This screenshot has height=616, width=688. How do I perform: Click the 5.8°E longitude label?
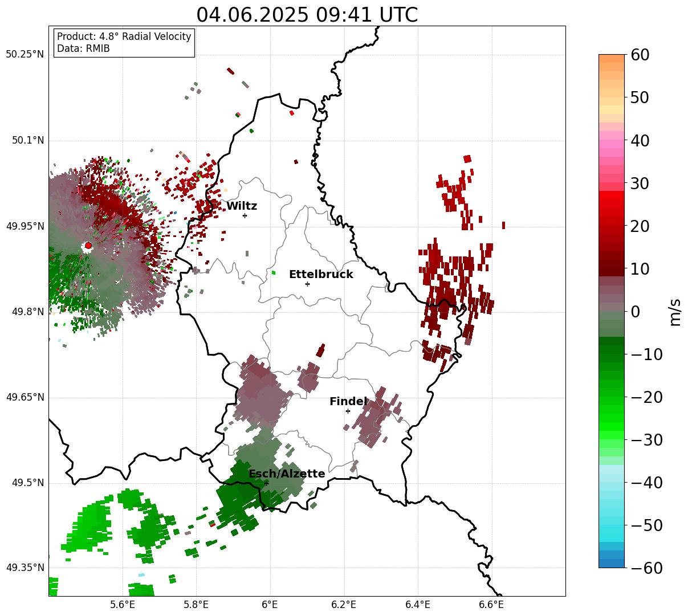click(x=196, y=605)
